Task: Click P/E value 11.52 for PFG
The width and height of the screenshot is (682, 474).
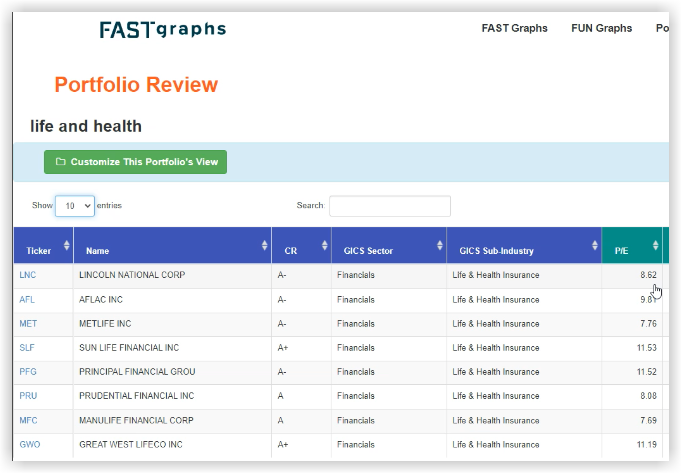Action: pos(646,372)
